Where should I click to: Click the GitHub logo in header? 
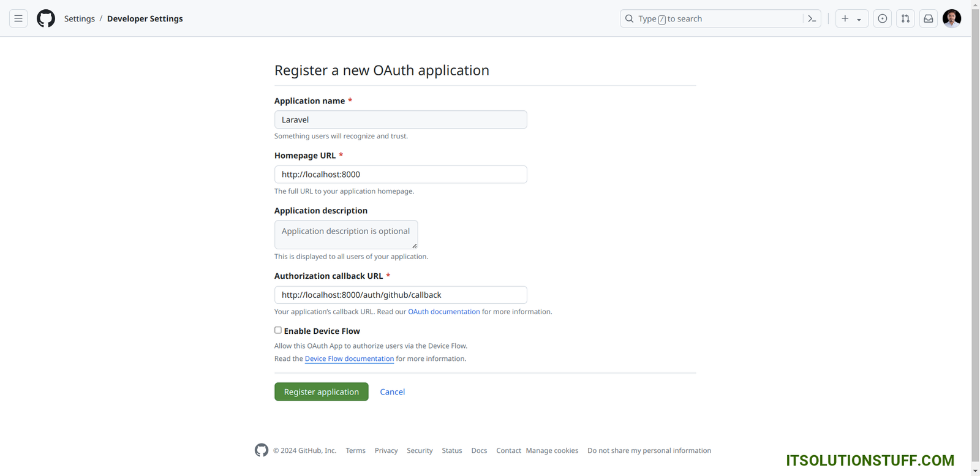(x=46, y=18)
